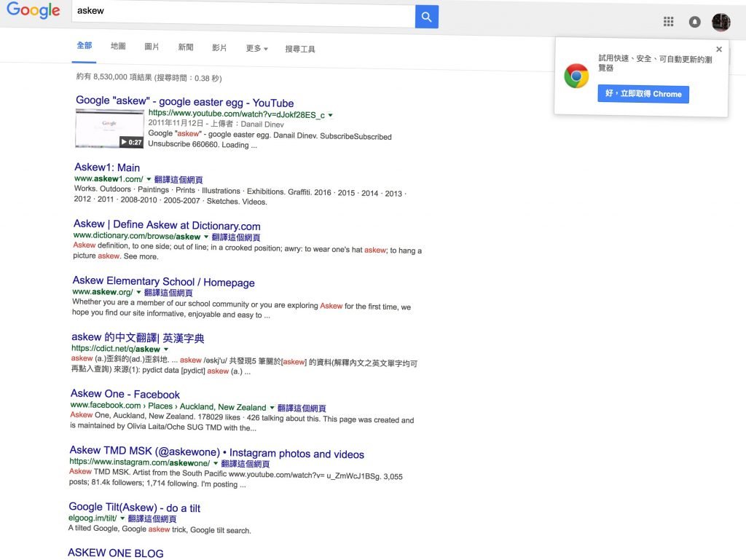Translate the elgoog.im page via 翻譯這個網頁
Screen dimensions: 746x560
click(152, 518)
